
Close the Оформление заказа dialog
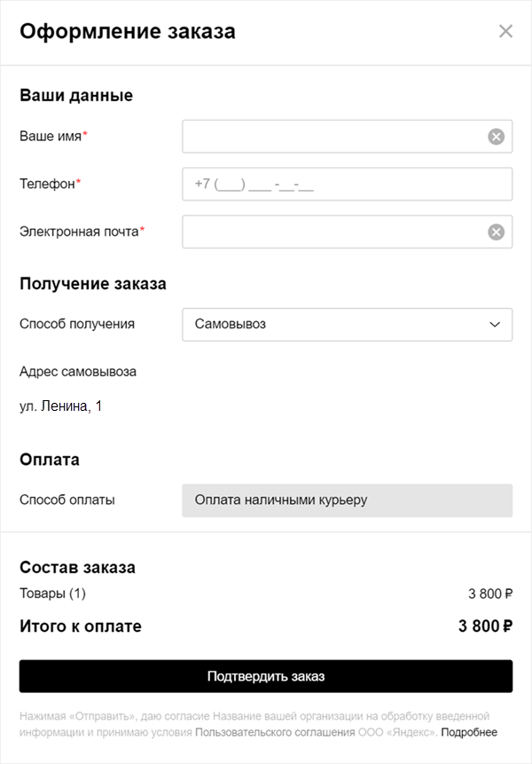click(x=505, y=32)
